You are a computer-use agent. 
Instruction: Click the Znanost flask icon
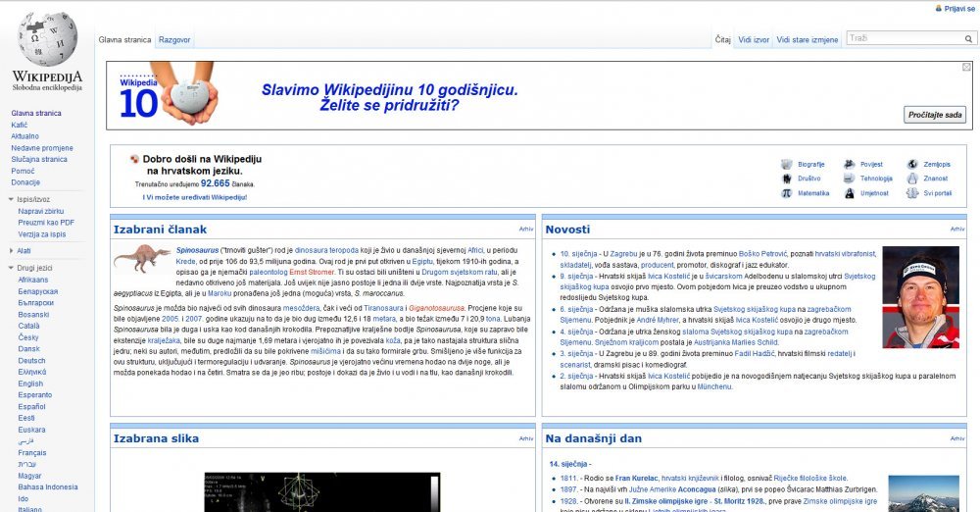(x=912, y=179)
